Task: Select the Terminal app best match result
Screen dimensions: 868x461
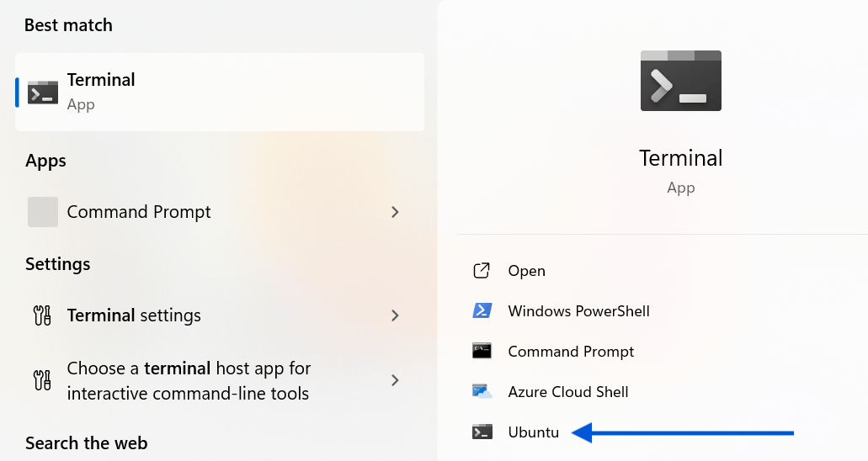Action: pyautogui.click(x=220, y=93)
